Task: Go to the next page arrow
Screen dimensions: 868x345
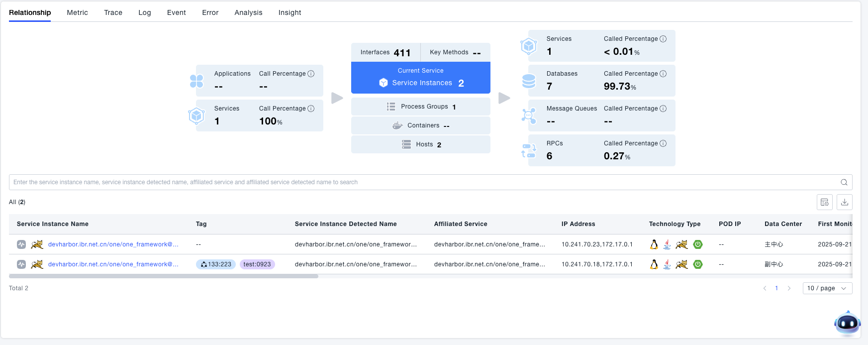Action: [x=789, y=288]
